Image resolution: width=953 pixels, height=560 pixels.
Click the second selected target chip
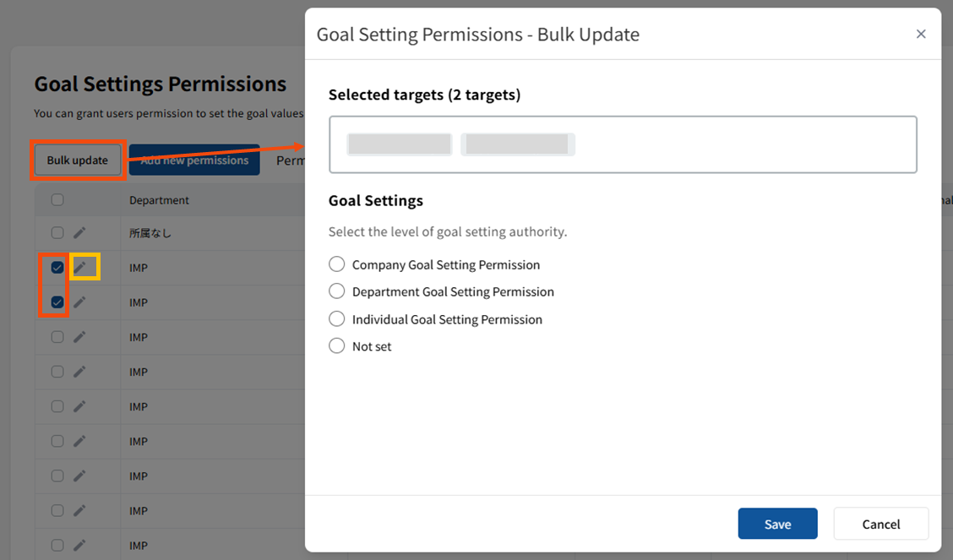point(517,144)
